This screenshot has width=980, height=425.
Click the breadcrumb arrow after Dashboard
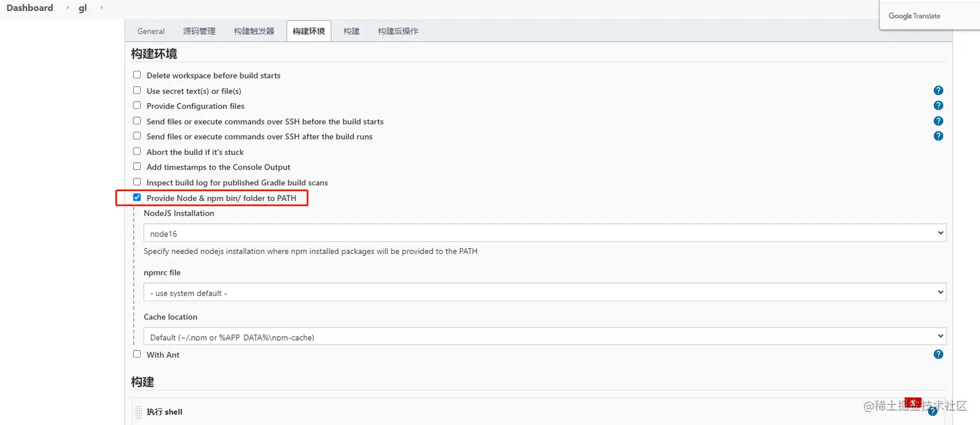68,8
